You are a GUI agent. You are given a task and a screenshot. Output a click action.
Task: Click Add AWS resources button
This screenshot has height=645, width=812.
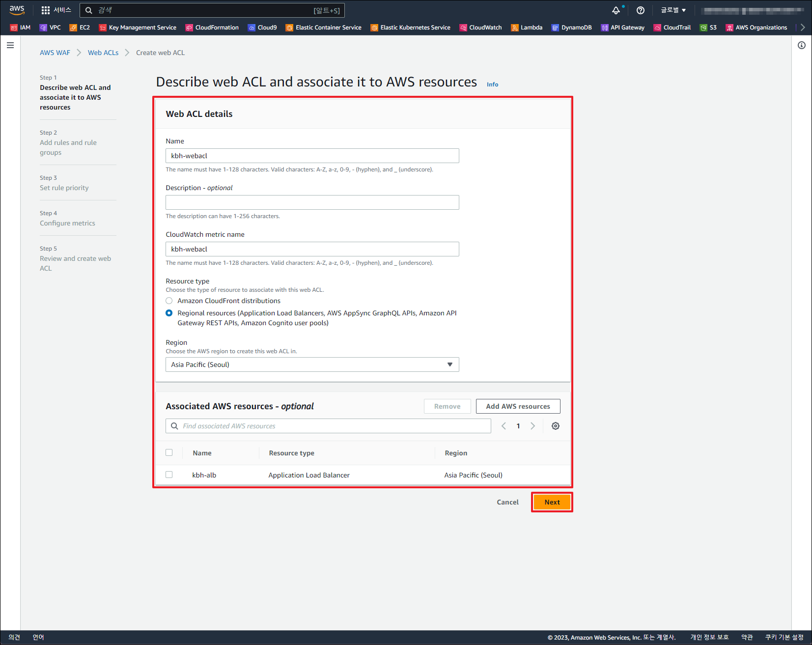tap(518, 406)
